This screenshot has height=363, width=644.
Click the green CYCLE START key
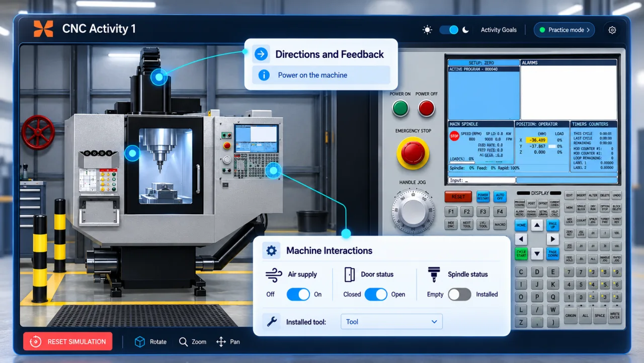521,254
